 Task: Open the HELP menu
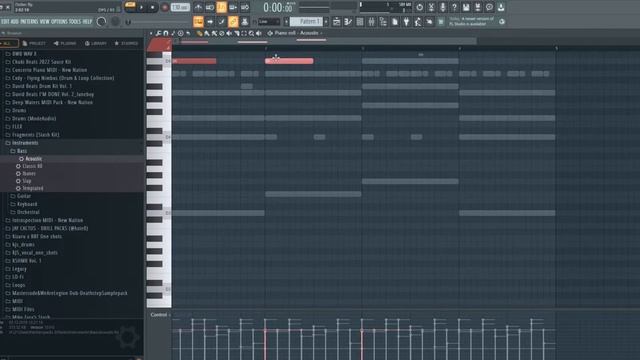click(x=87, y=22)
